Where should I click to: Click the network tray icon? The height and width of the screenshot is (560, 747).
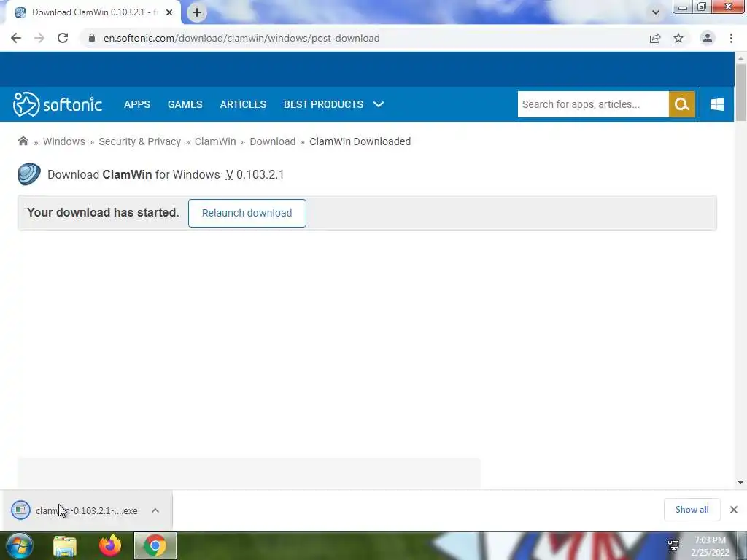click(673, 545)
